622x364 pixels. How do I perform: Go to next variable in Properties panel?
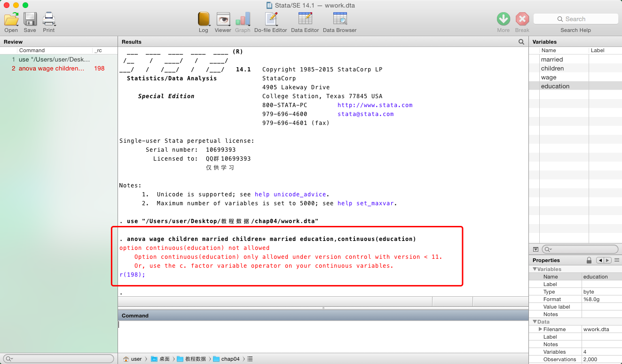pos(607,260)
